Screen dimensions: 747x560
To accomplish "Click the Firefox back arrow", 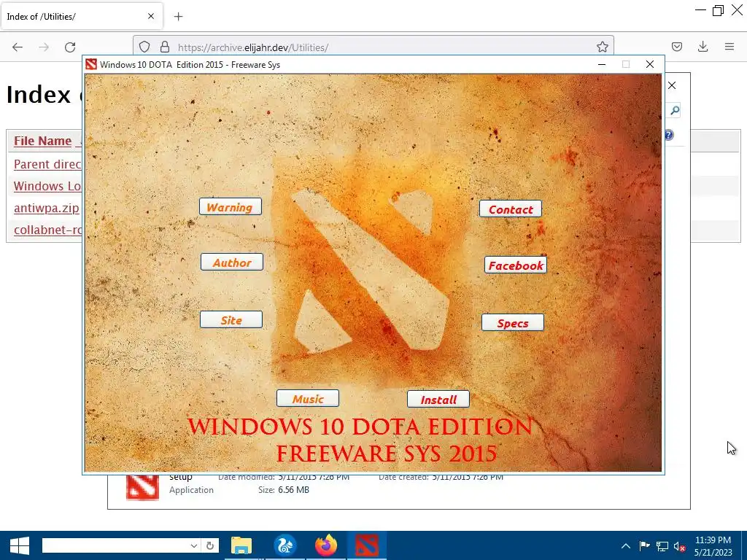I will (18, 47).
